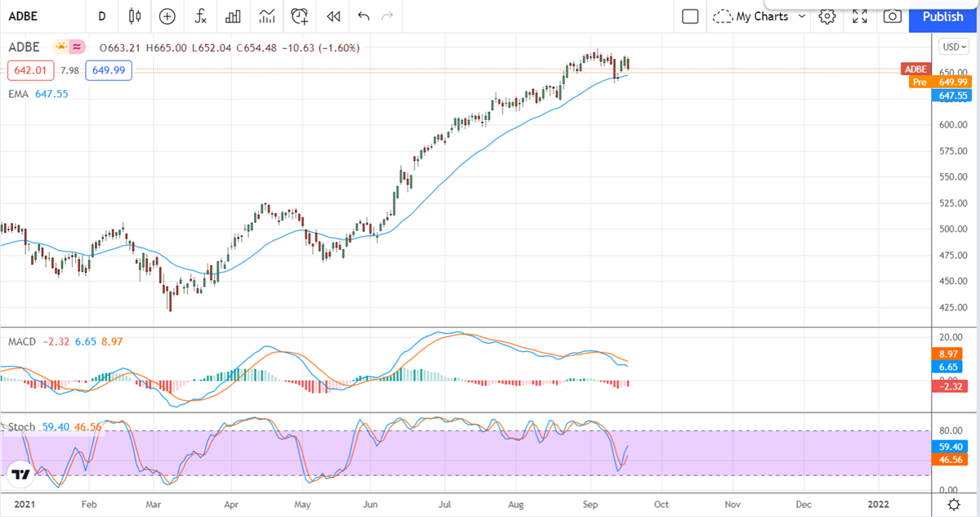The width and height of the screenshot is (980, 517).
Task: Click the 600.00 price axis label
Action: [952, 125]
